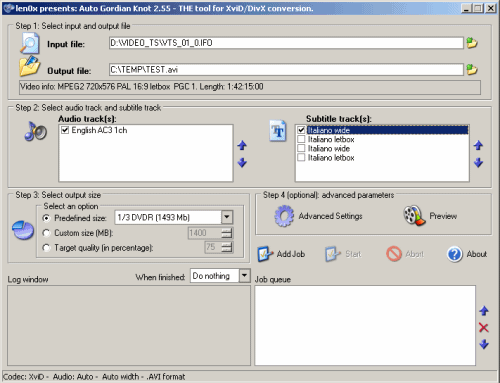This screenshot has width=500, height=383.
Task: Click Input file path field
Action: (x=286, y=43)
